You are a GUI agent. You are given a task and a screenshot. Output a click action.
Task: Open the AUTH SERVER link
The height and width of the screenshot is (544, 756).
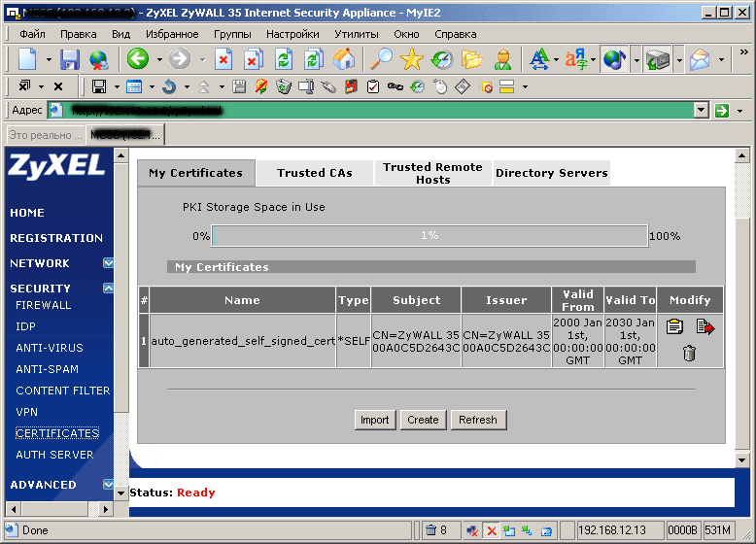54,455
